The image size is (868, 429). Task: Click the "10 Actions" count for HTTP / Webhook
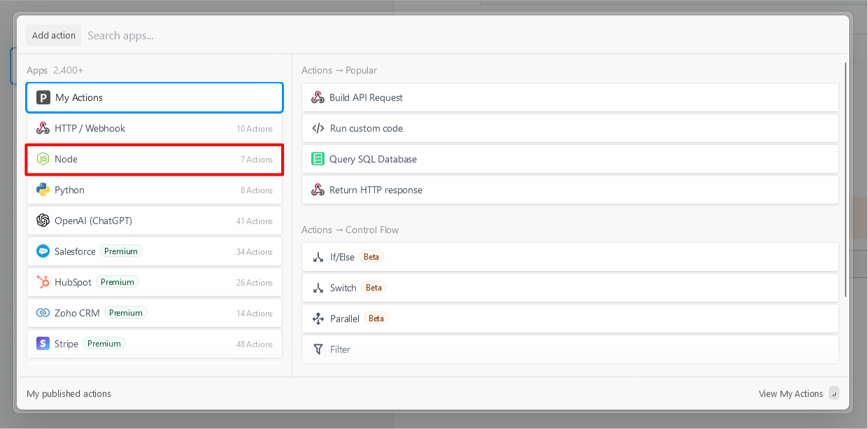tap(255, 129)
